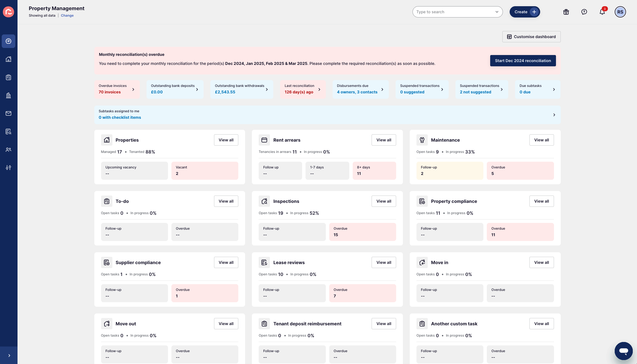
Task: Open the gift box icon in top bar
Action: pyautogui.click(x=566, y=12)
